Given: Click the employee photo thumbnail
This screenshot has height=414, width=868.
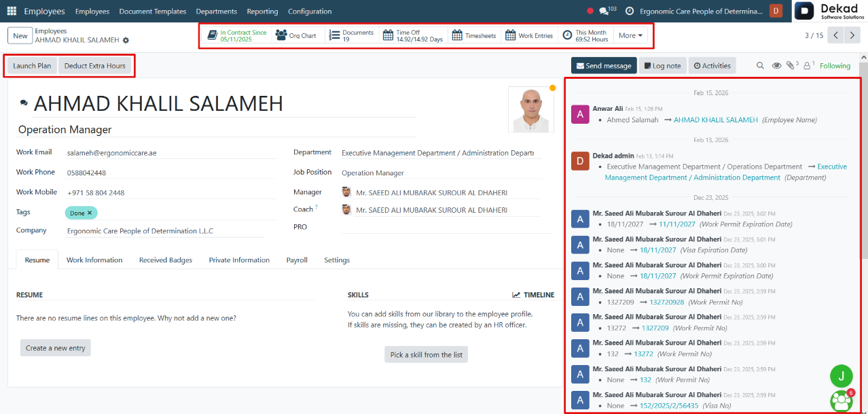Looking at the screenshot, I should click(531, 109).
